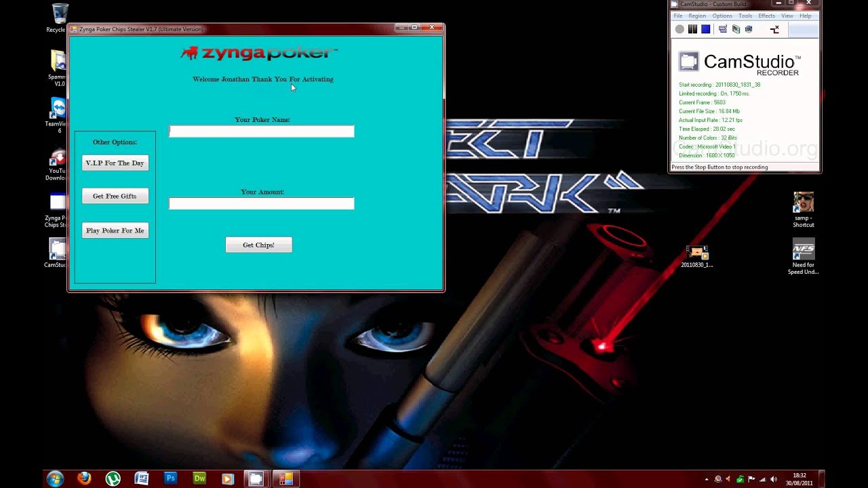Stop the CamStudio recording with blue square
This screenshot has height=488, width=868.
(x=705, y=29)
